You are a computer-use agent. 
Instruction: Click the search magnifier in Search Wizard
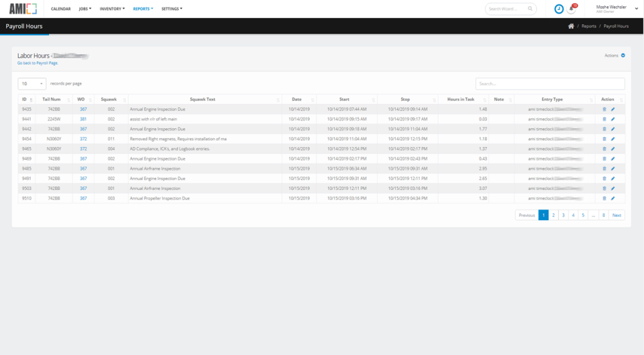(x=530, y=9)
